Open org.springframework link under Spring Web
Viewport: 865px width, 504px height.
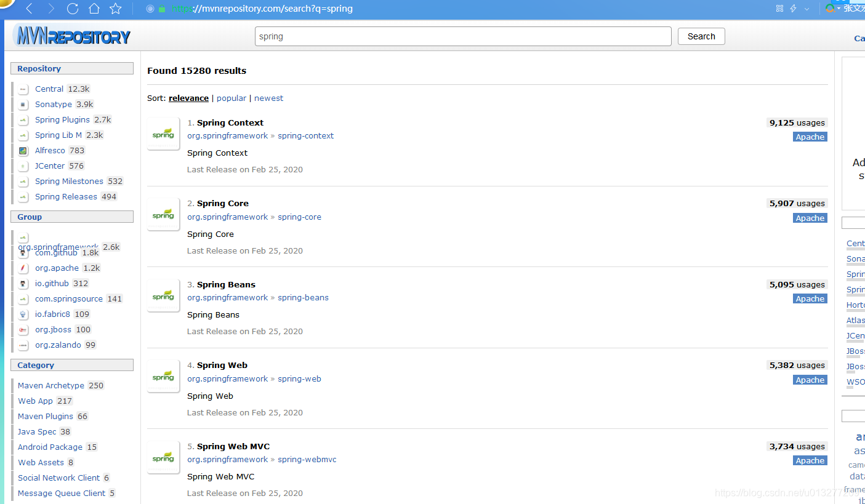point(228,379)
